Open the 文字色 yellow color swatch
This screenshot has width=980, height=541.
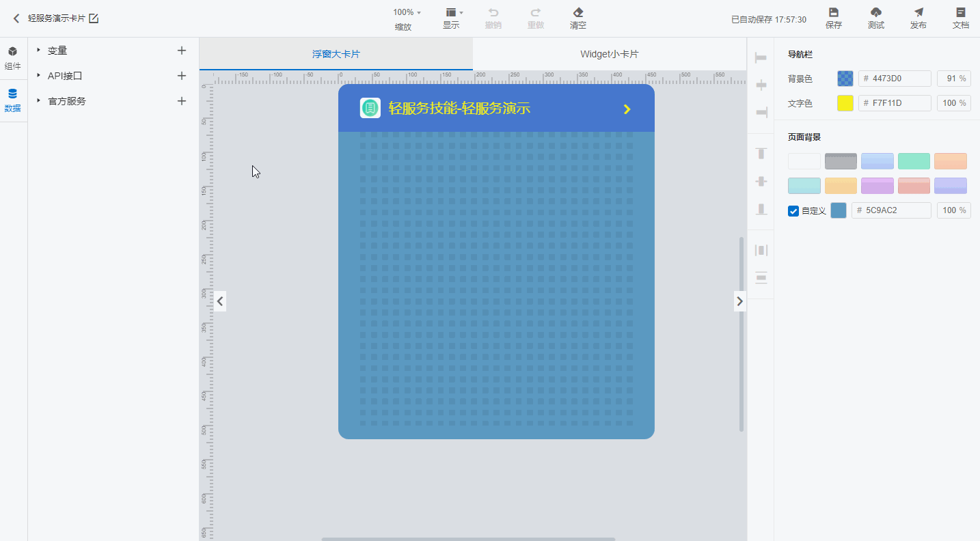click(x=845, y=103)
